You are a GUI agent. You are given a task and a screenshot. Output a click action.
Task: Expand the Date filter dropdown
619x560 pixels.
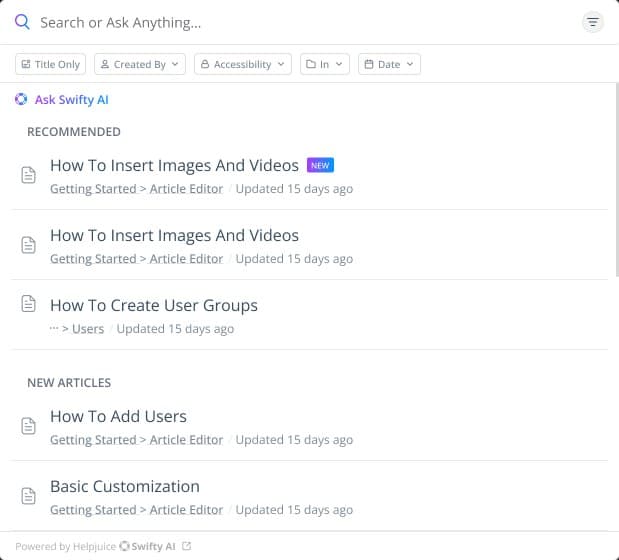coord(389,64)
